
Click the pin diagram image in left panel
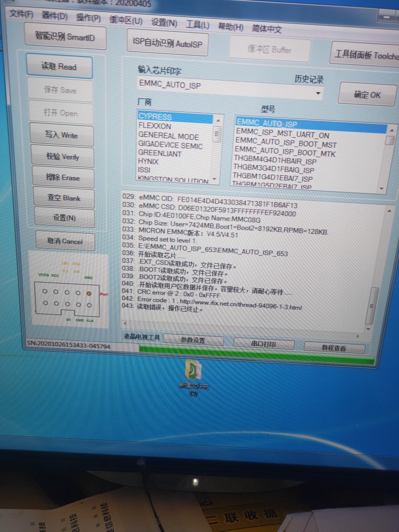68,290
